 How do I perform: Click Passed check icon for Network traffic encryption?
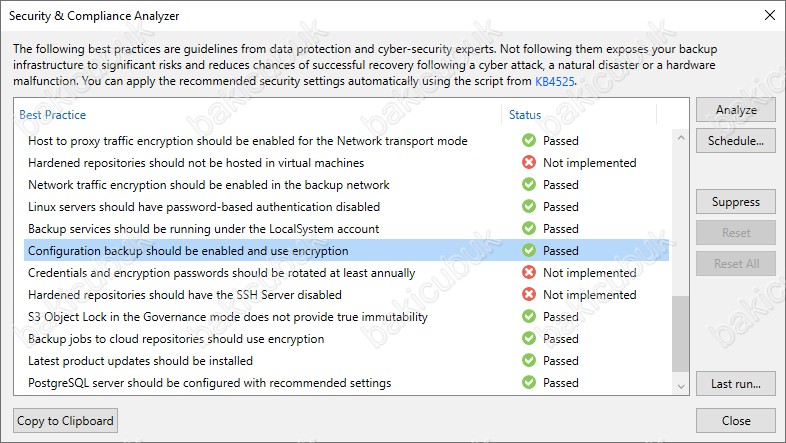(528, 184)
